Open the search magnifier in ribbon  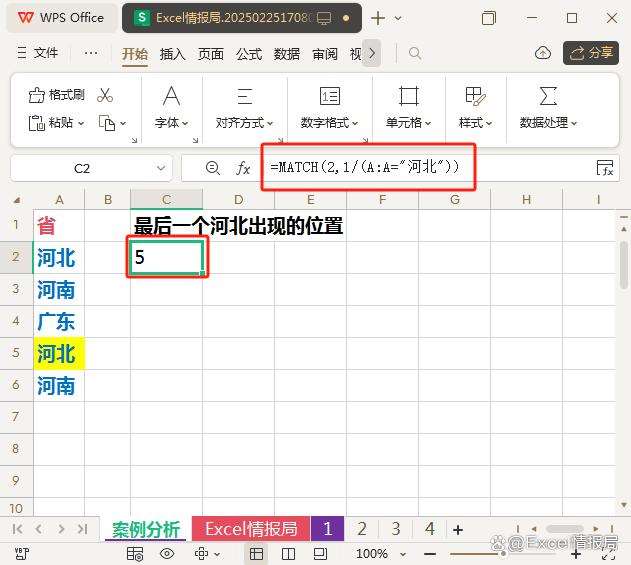click(415, 54)
